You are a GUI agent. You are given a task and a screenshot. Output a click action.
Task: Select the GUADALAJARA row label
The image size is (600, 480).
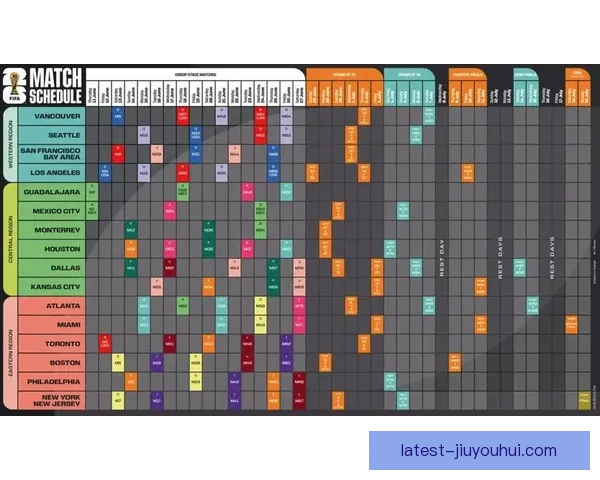[x=52, y=192]
